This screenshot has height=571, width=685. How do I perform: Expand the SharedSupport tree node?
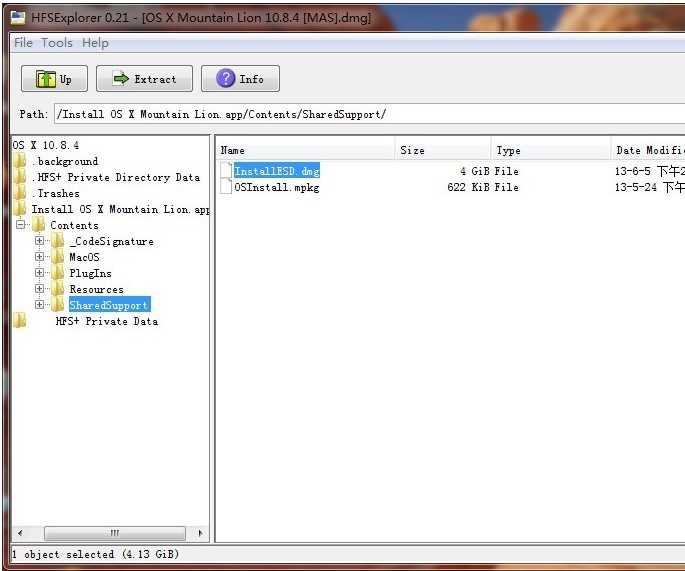coord(39,305)
